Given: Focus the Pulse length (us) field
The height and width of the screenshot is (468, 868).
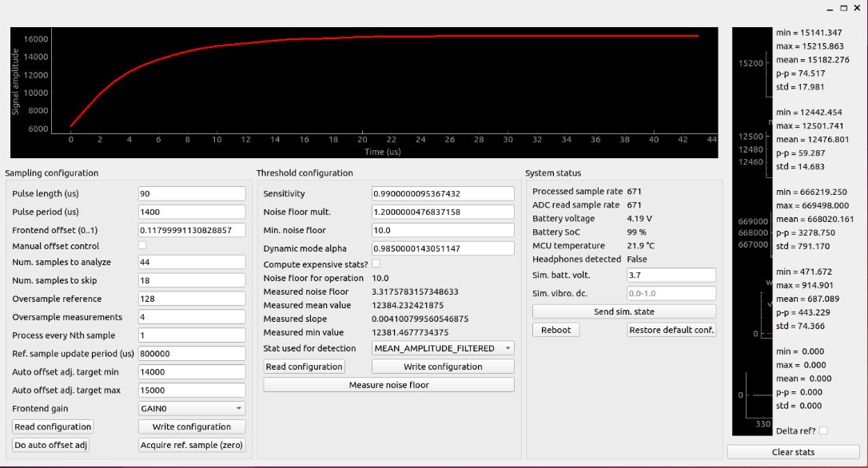Looking at the screenshot, I should pos(192,193).
